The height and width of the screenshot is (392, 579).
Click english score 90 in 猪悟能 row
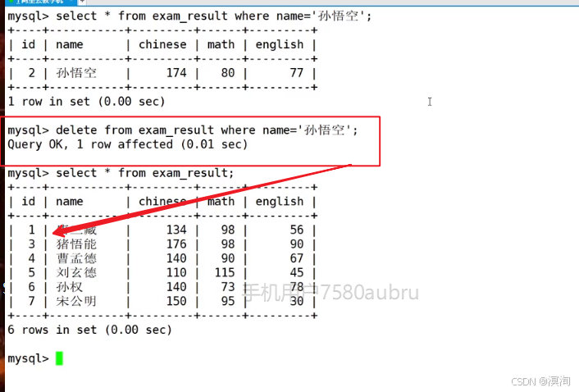coord(297,244)
